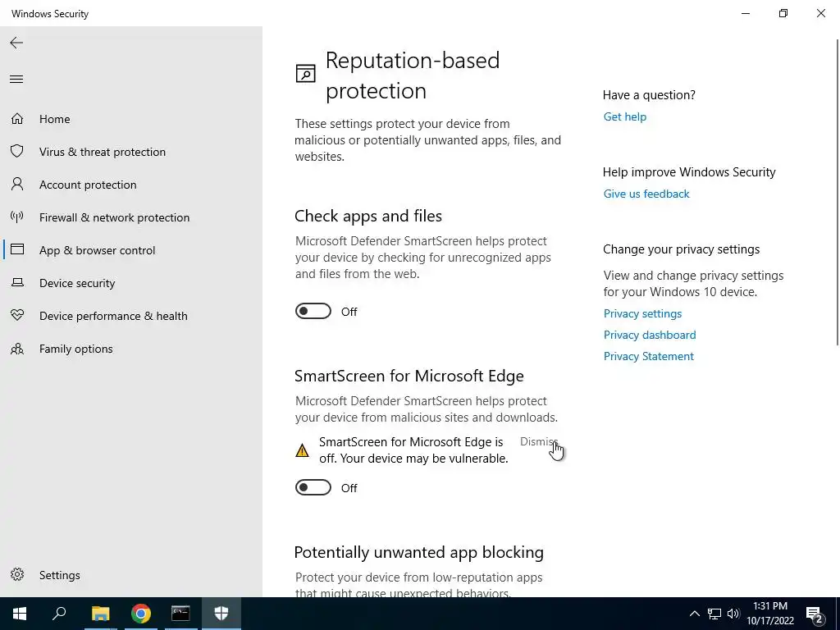The height and width of the screenshot is (630, 840).
Task: Click the Have a question? text
Action: (x=649, y=95)
